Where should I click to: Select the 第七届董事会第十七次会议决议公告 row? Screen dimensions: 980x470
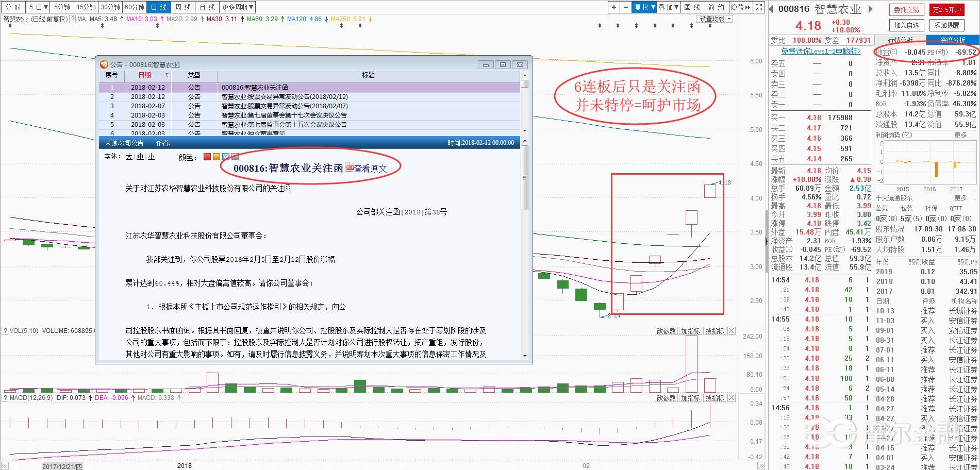pos(309,115)
